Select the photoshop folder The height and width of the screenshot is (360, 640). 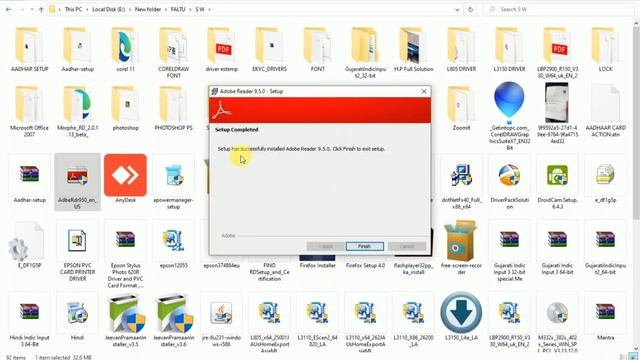[125, 109]
